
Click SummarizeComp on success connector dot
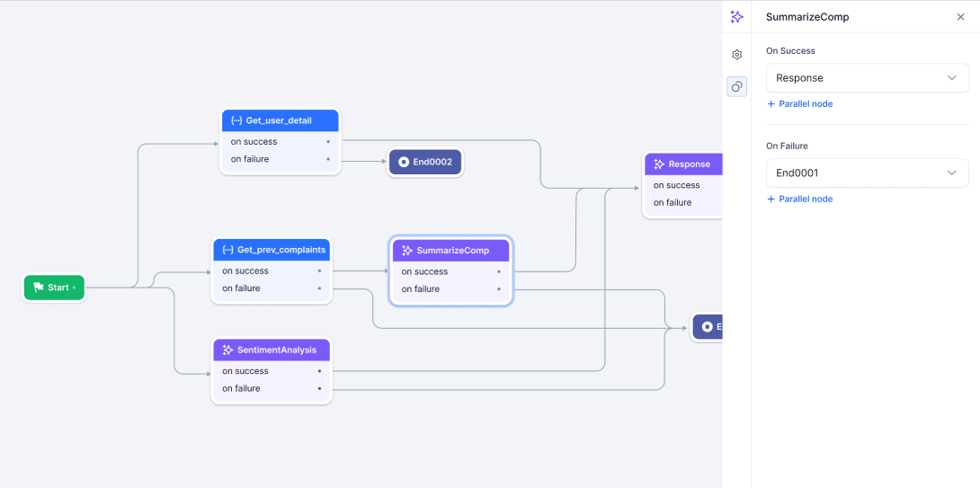pos(499,271)
